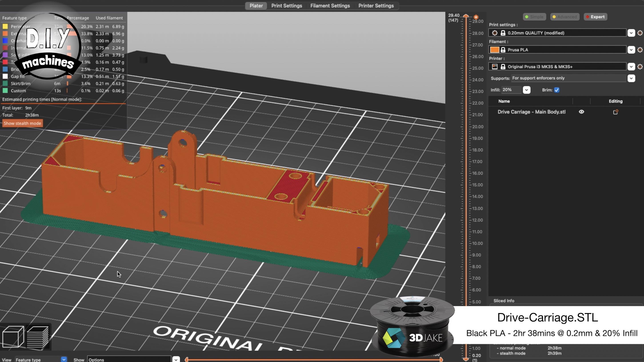Click the printer preset icon beside Original Prusa i3
644x362 pixels.
[x=494, y=67]
